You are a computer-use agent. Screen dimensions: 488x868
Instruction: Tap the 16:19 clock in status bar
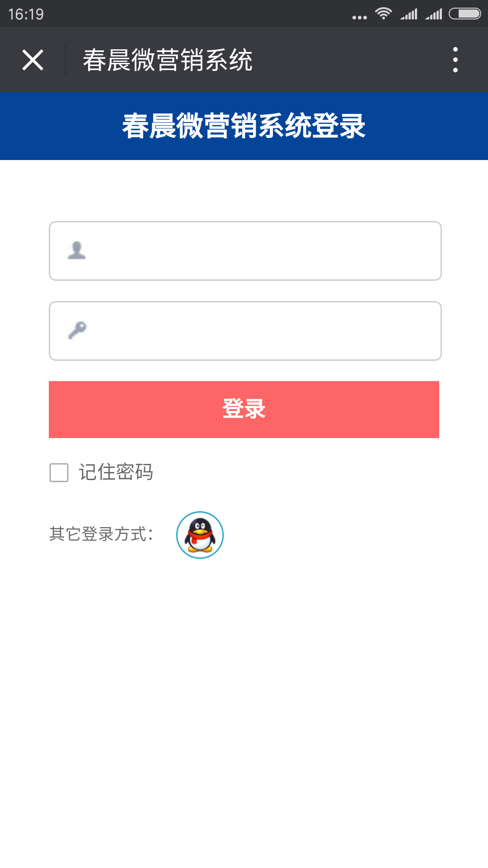tap(26, 14)
